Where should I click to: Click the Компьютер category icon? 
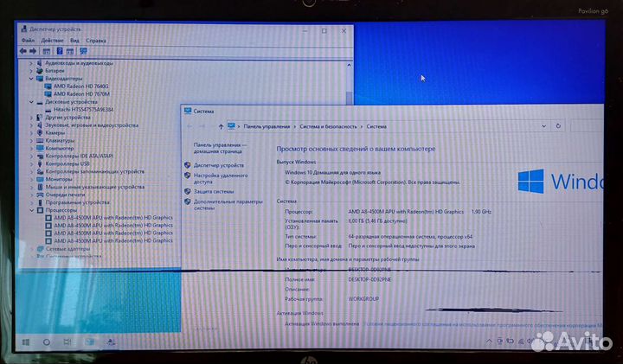pos(40,148)
